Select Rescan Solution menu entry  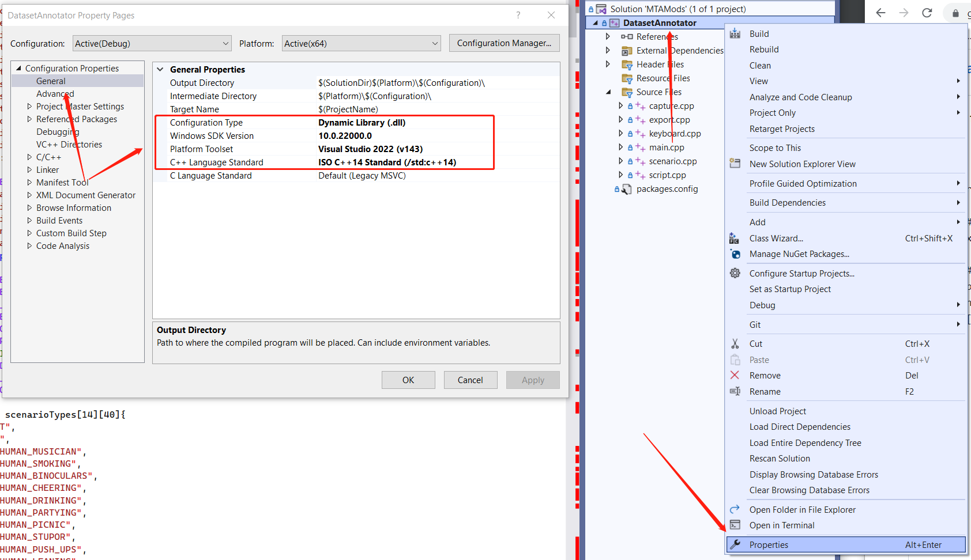coord(780,459)
